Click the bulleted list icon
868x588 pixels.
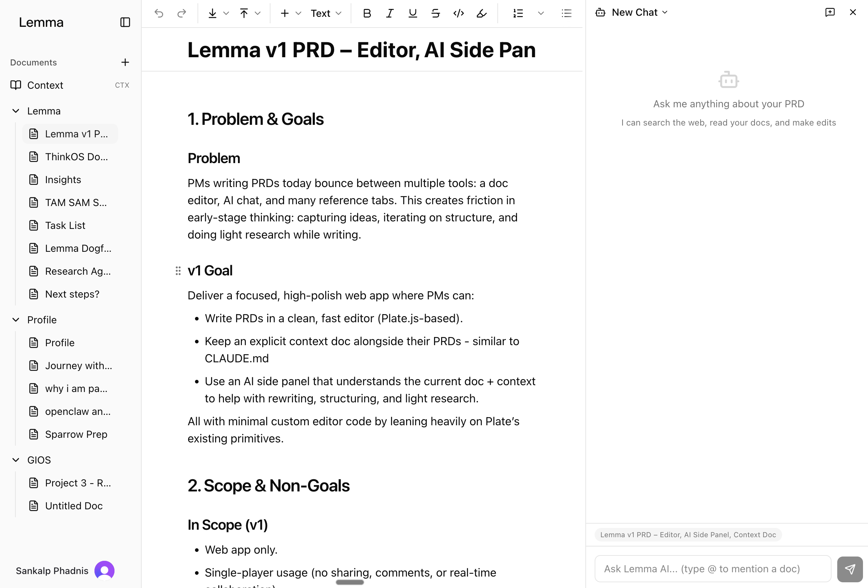pos(566,13)
